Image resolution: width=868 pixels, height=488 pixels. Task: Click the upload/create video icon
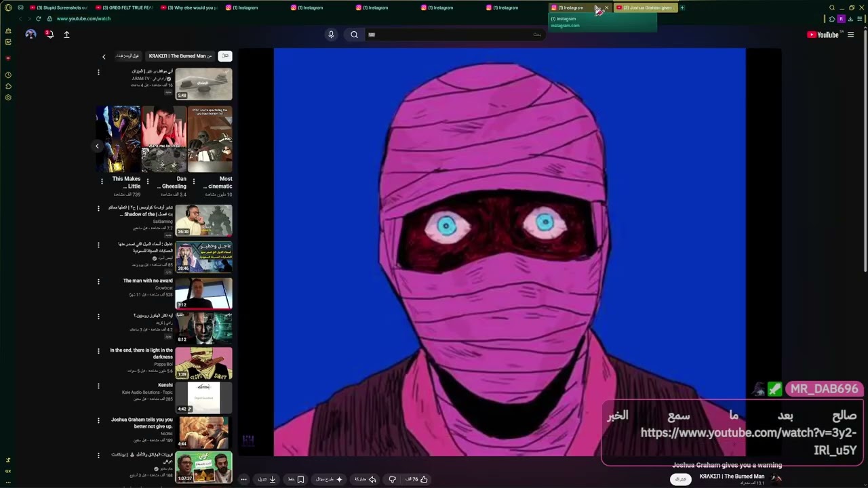coord(66,35)
